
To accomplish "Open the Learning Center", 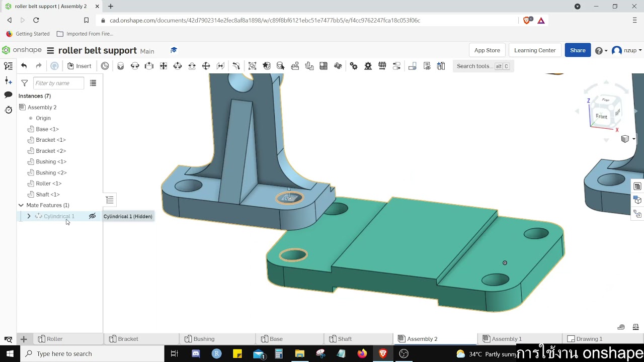I will pyautogui.click(x=535, y=50).
